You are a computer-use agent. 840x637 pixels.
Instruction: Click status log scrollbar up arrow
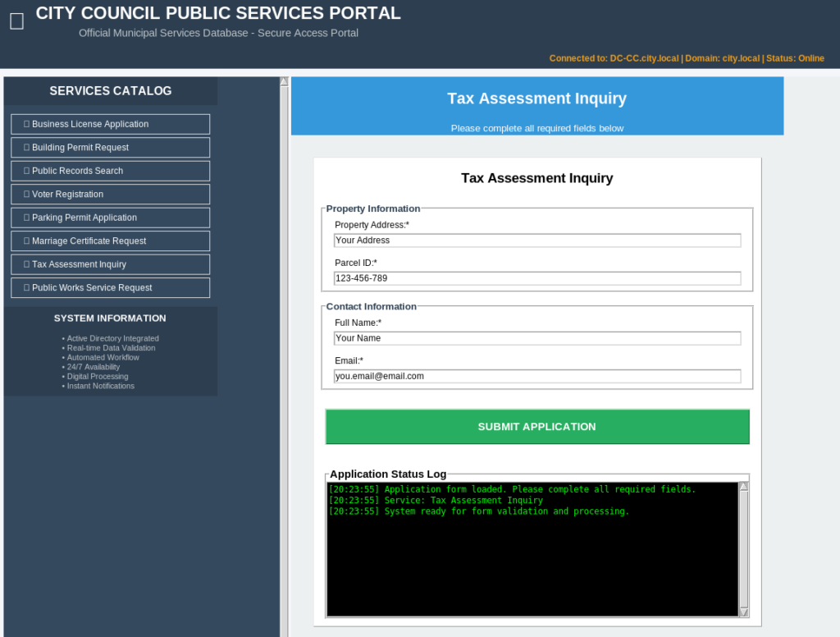[x=744, y=486]
